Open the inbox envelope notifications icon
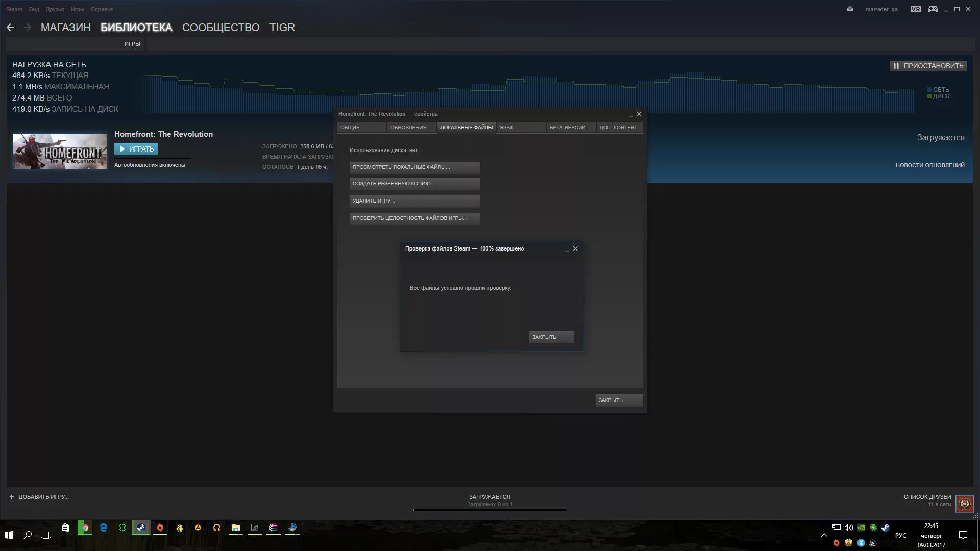Viewport: 980px width, 551px height. (x=850, y=9)
